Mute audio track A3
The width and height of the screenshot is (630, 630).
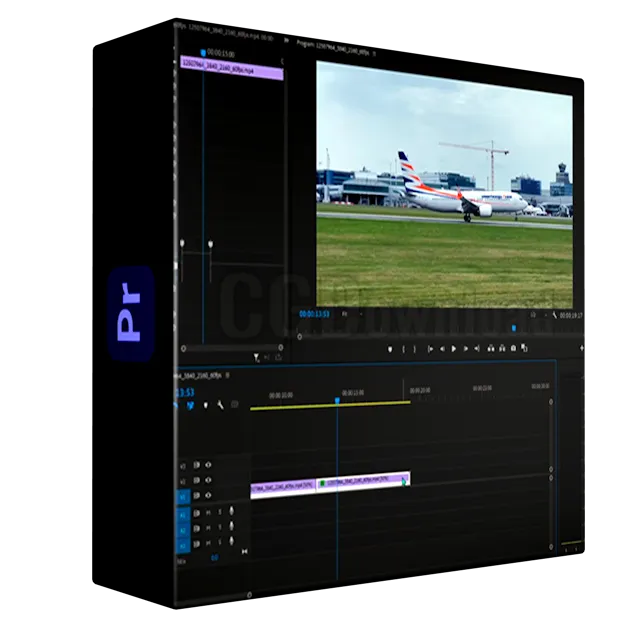(x=208, y=543)
